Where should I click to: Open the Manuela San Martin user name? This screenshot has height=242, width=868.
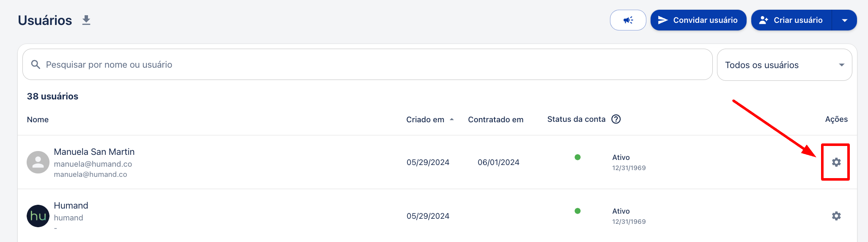[94, 152]
